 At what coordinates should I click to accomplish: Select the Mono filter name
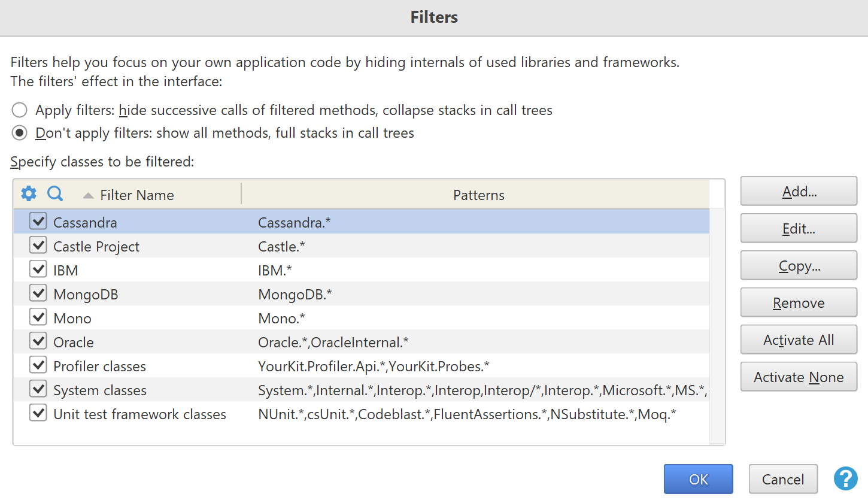coord(72,319)
